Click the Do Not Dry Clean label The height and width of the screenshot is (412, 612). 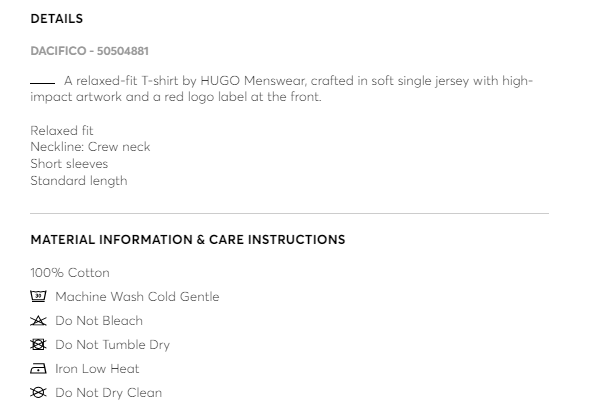point(109,393)
